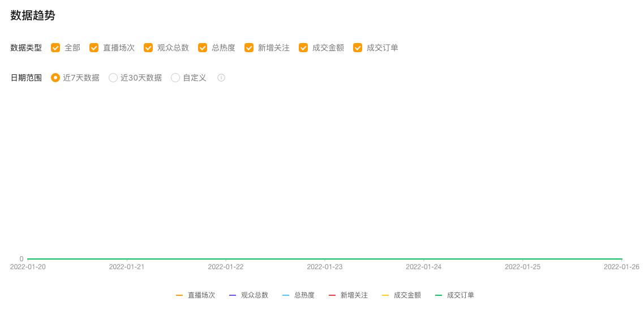Image resolution: width=644 pixels, height=310 pixels.
Task: Toggle the 观众总数 checkbox
Action: [x=148, y=48]
